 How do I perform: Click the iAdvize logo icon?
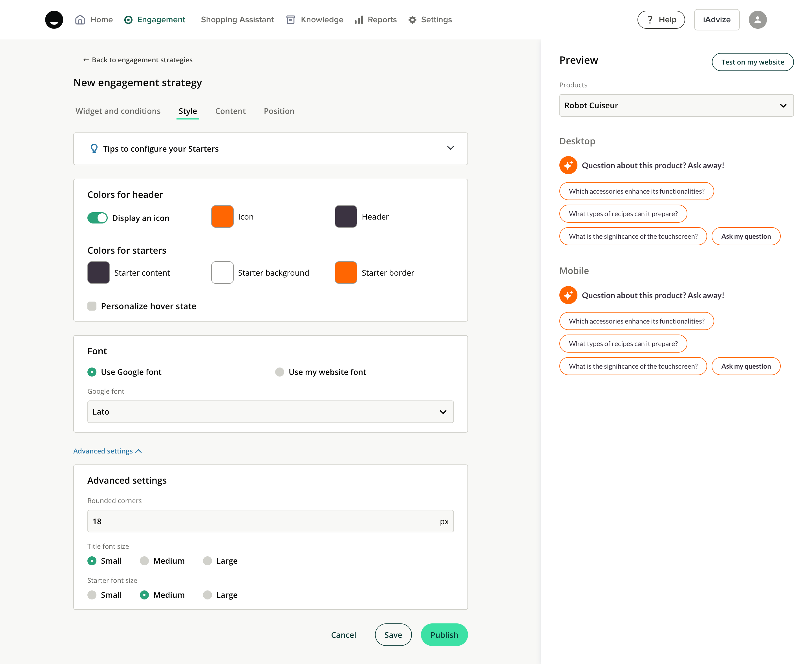point(54,19)
